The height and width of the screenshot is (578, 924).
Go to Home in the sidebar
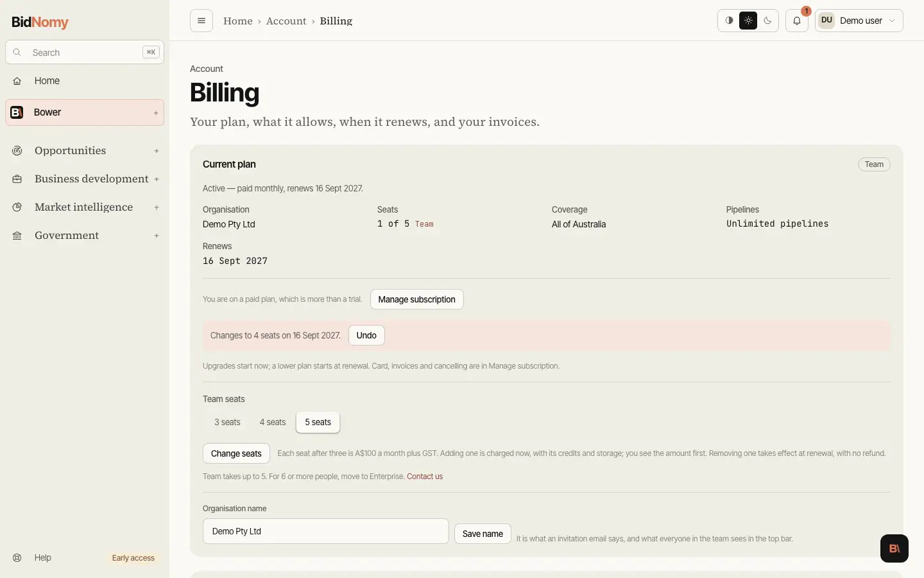click(85, 81)
